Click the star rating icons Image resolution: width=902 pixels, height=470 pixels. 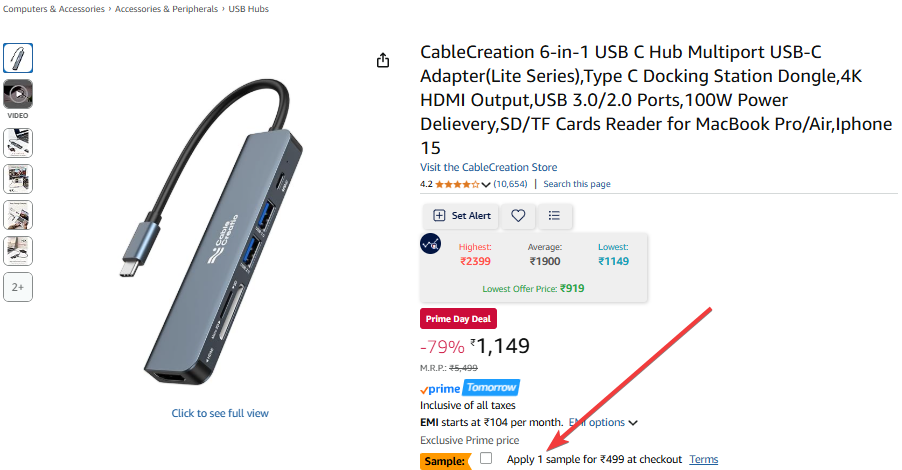click(x=457, y=184)
